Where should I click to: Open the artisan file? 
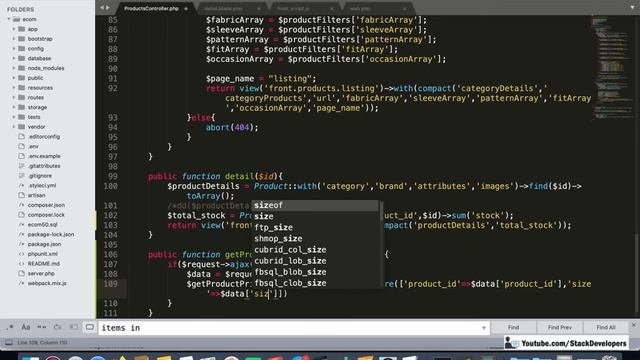(x=36, y=195)
